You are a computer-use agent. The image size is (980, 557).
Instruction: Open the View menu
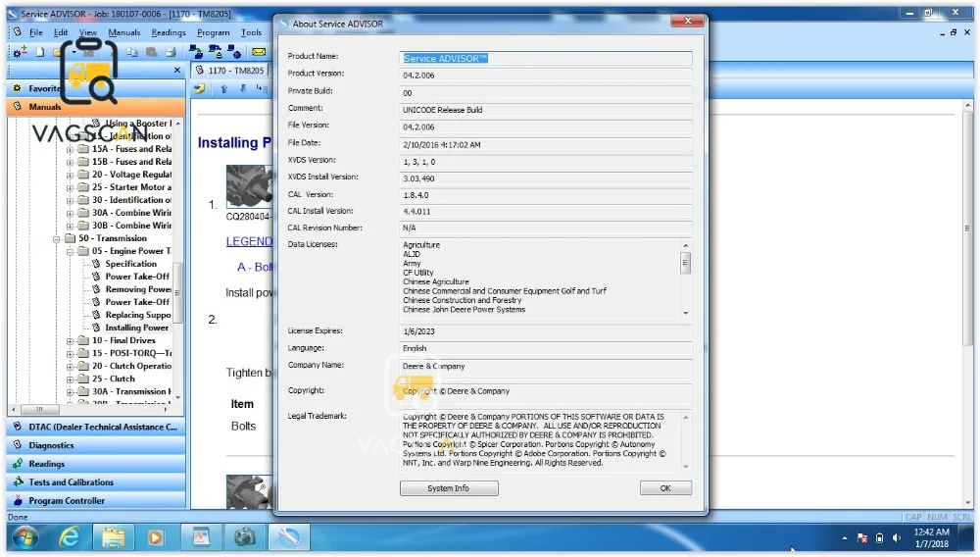coord(88,32)
